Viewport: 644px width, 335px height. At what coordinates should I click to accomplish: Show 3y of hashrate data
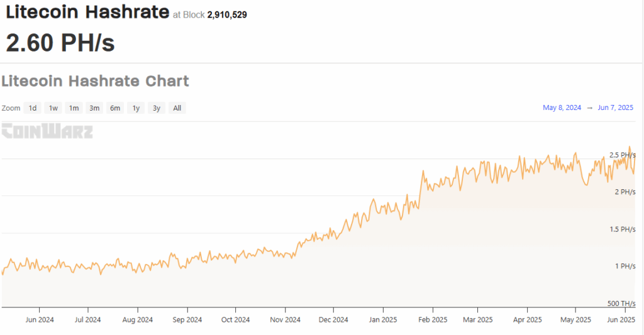[157, 108]
